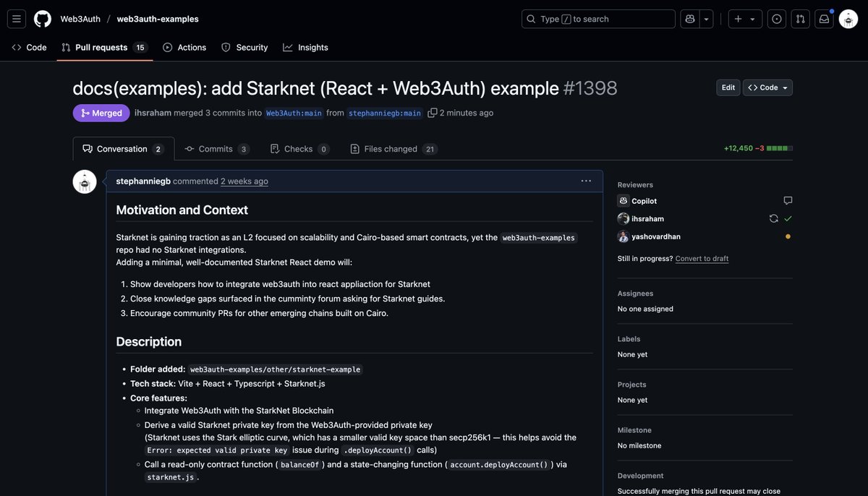The image size is (868, 496).
Task: Open the Web3Auth organization link
Action: (x=80, y=19)
